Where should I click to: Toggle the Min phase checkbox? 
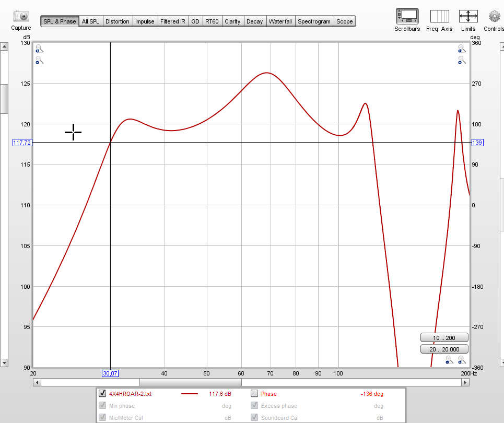pyautogui.click(x=102, y=405)
